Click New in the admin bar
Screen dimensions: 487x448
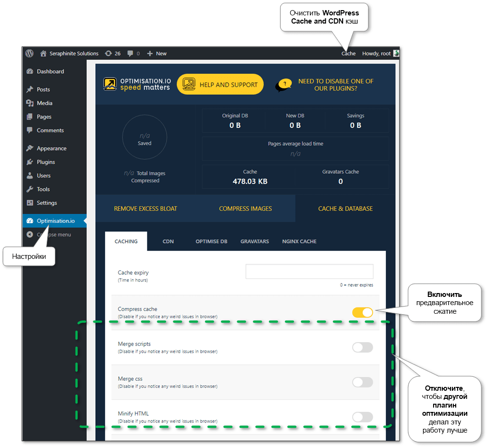pyautogui.click(x=161, y=53)
